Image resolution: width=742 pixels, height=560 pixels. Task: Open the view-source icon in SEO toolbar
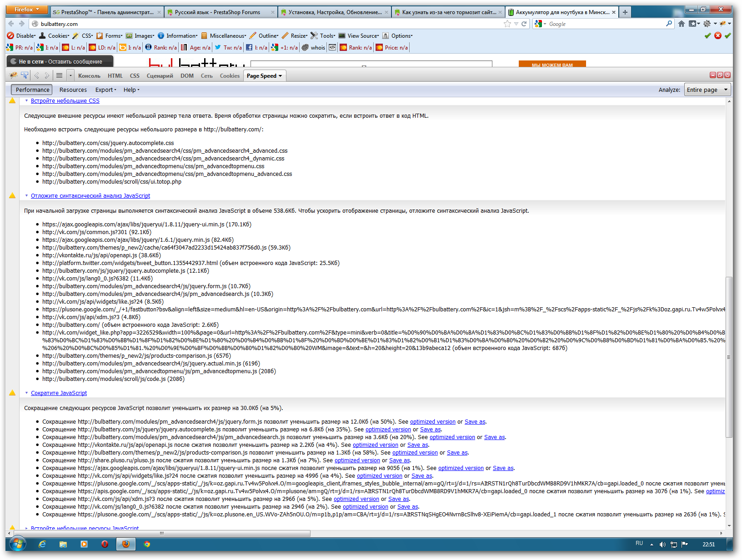point(332,47)
